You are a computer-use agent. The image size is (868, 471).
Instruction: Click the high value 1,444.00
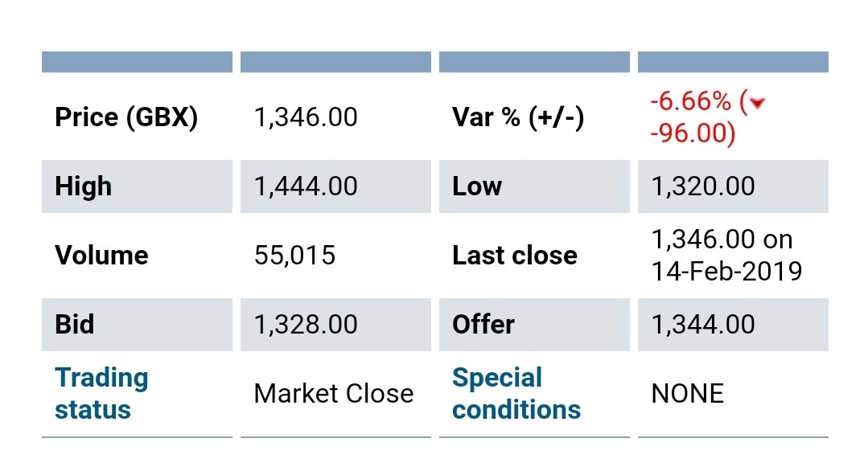306,186
